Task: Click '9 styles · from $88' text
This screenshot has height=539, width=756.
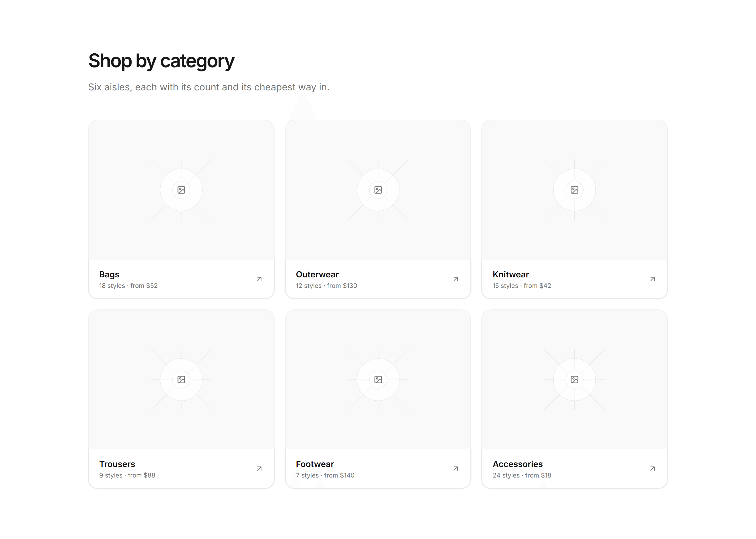Action: pyautogui.click(x=127, y=475)
